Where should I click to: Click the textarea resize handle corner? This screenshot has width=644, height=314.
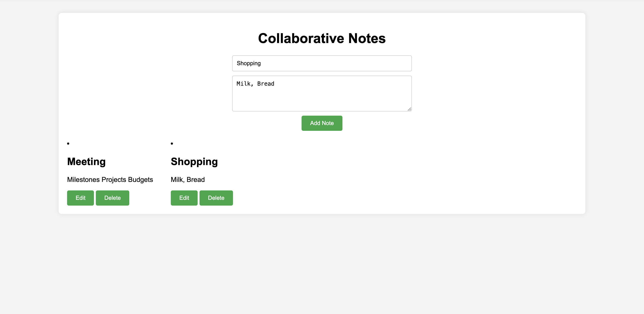tap(409, 109)
